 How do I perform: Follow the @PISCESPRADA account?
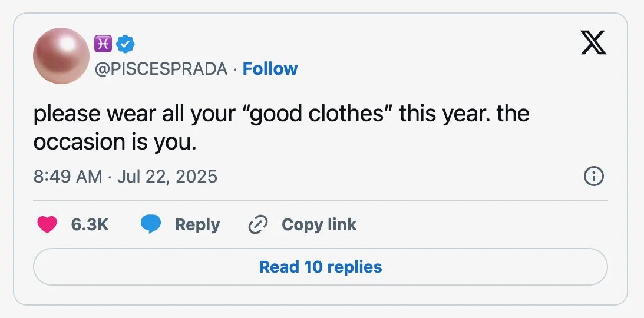[270, 69]
